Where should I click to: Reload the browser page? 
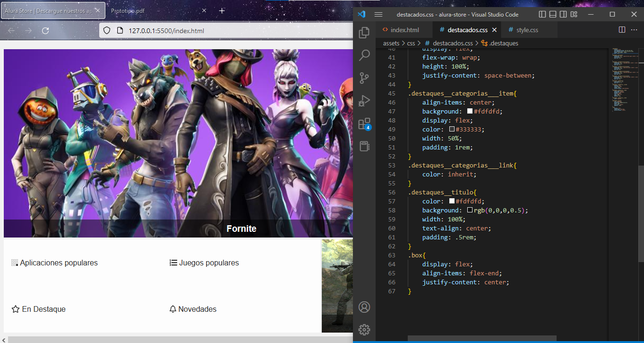tap(45, 31)
